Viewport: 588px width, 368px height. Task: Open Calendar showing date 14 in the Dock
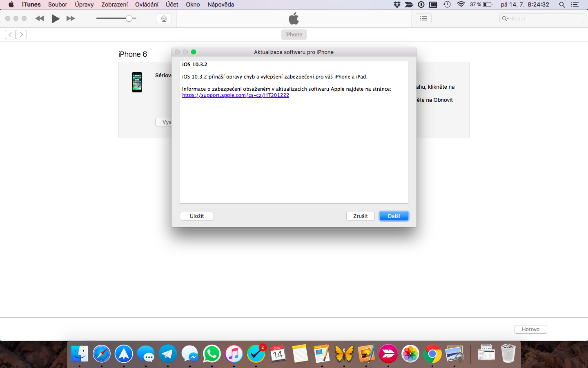tap(278, 353)
